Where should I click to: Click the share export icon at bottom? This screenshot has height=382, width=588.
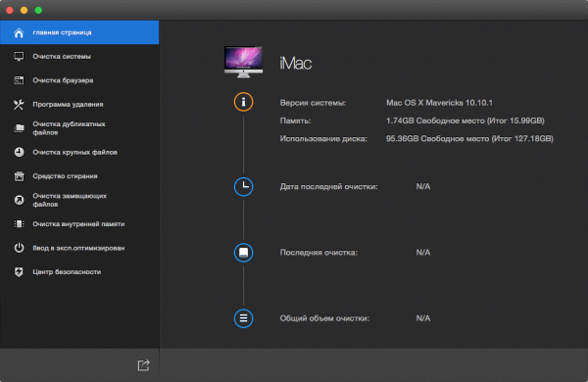(144, 364)
